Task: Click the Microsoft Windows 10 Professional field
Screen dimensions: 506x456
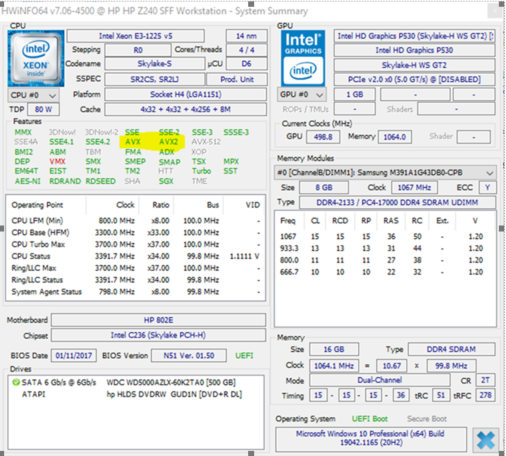Action: [x=371, y=438]
